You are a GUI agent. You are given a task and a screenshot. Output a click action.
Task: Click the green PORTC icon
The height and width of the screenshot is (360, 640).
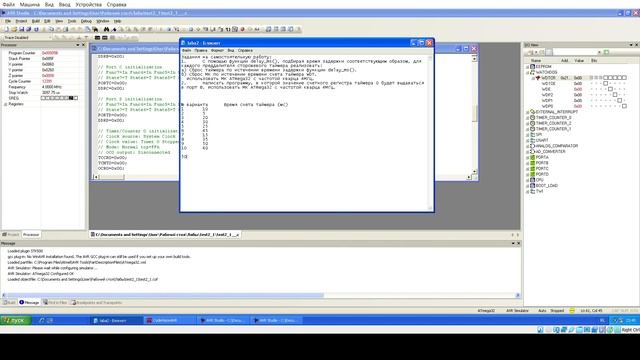pos(533,168)
